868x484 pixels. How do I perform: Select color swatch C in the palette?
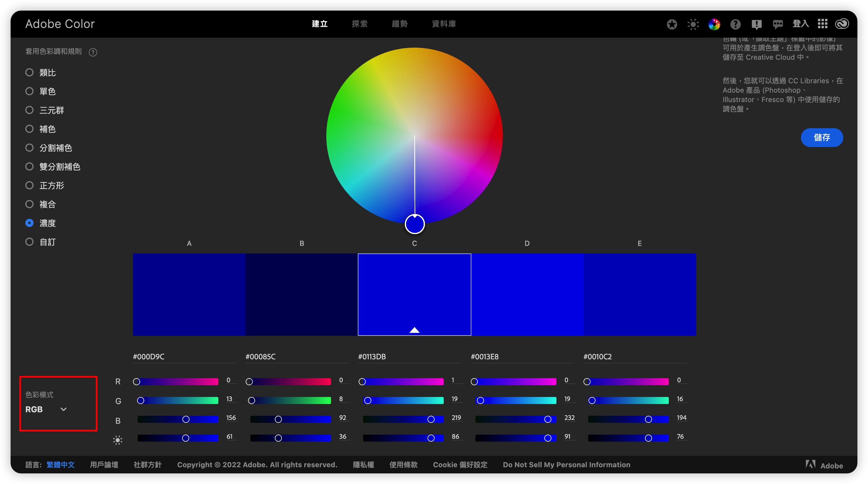tap(414, 294)
